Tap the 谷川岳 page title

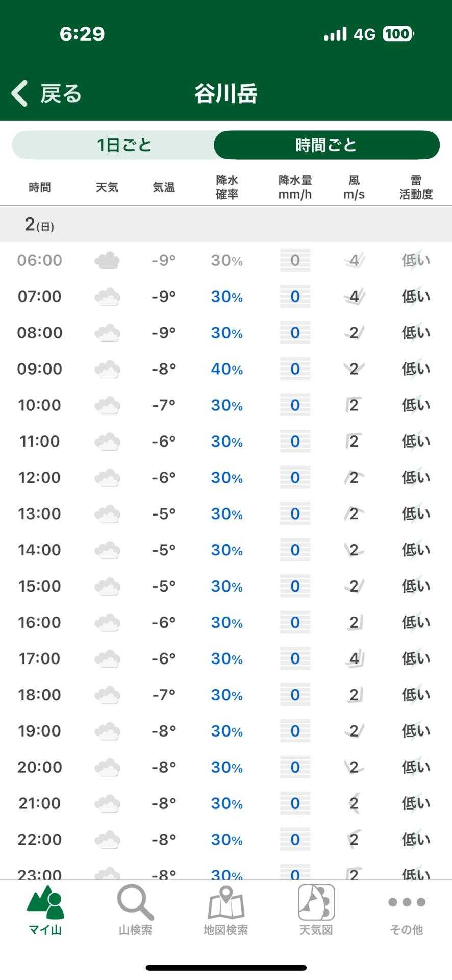(225, 93)
